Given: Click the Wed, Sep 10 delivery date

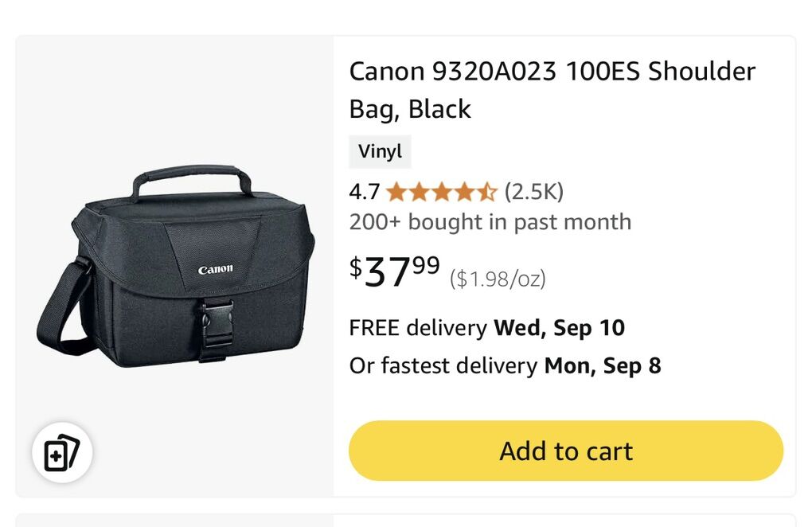Looking at the screenshot, I should [x=559, y=328].
